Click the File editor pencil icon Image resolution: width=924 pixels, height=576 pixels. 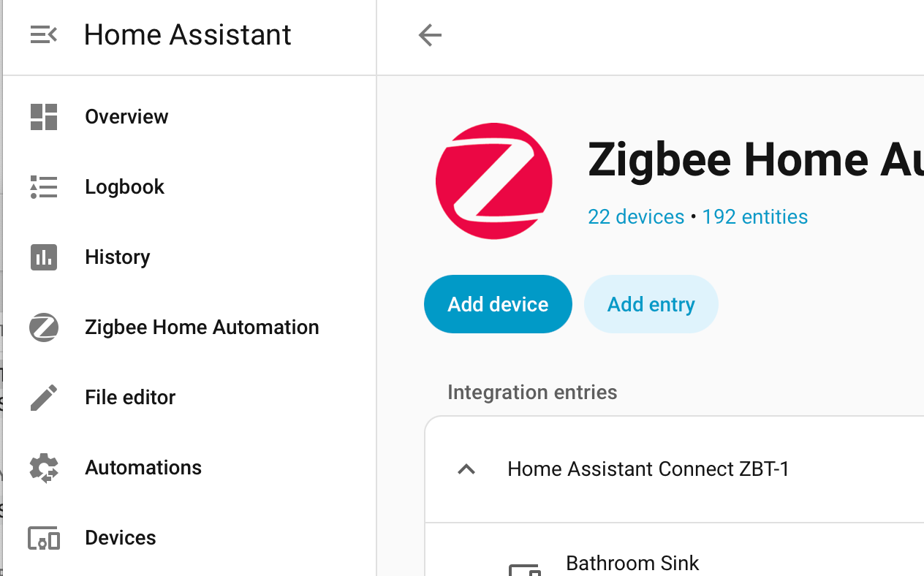coord(44,398)
